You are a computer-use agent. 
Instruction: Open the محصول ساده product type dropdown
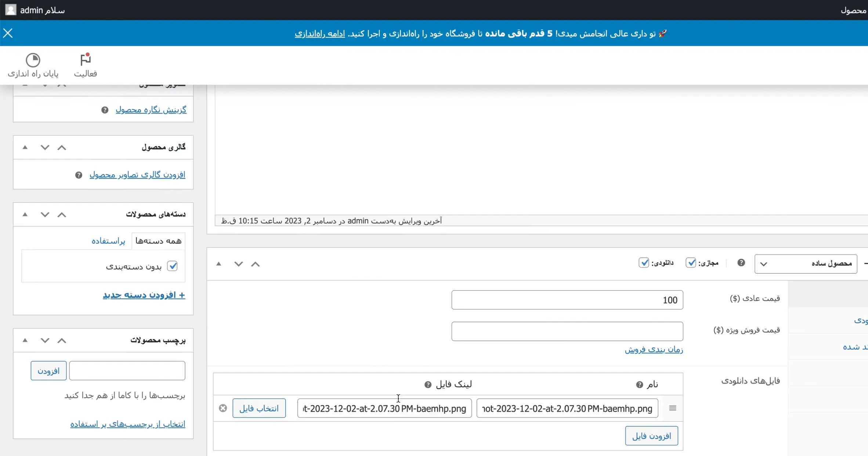[x=807, y=263]
